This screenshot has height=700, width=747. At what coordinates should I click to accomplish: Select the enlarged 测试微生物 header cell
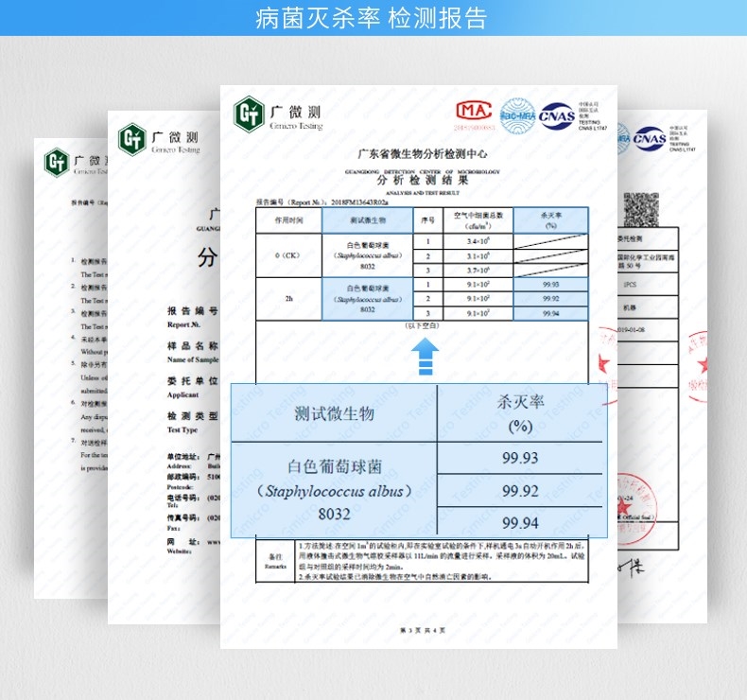[334, 413]
